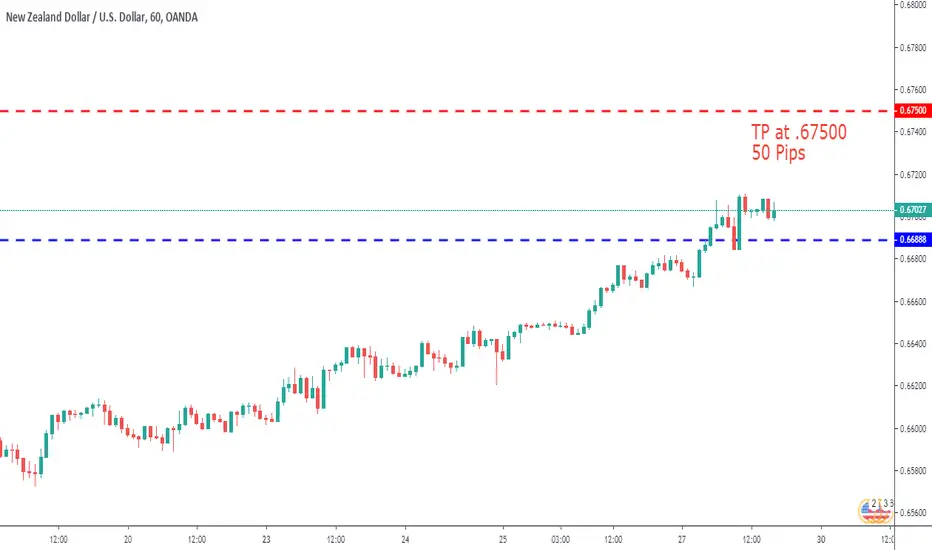
Task: Click the 0.66400 price scale label
Action: (912, 344)
